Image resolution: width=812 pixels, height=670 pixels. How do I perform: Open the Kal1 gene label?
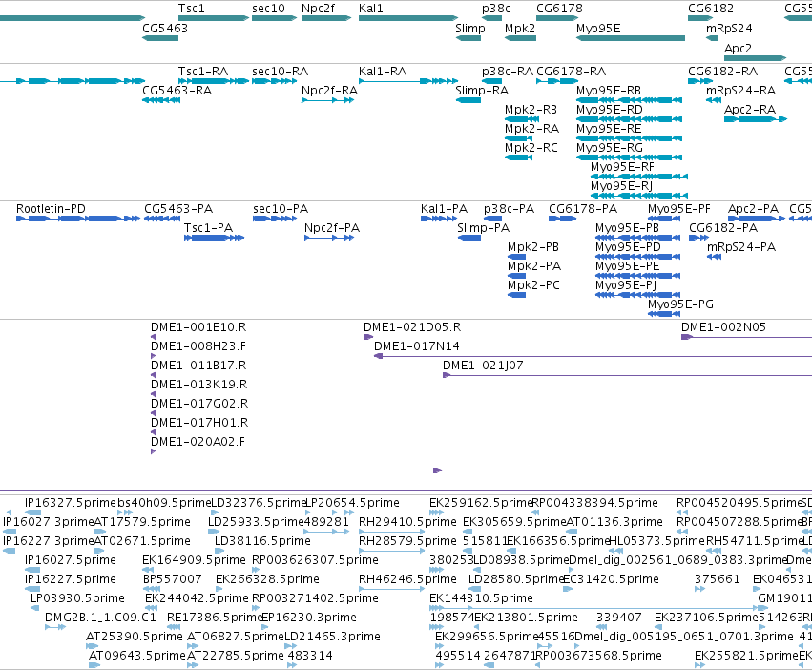coord(371,9)
